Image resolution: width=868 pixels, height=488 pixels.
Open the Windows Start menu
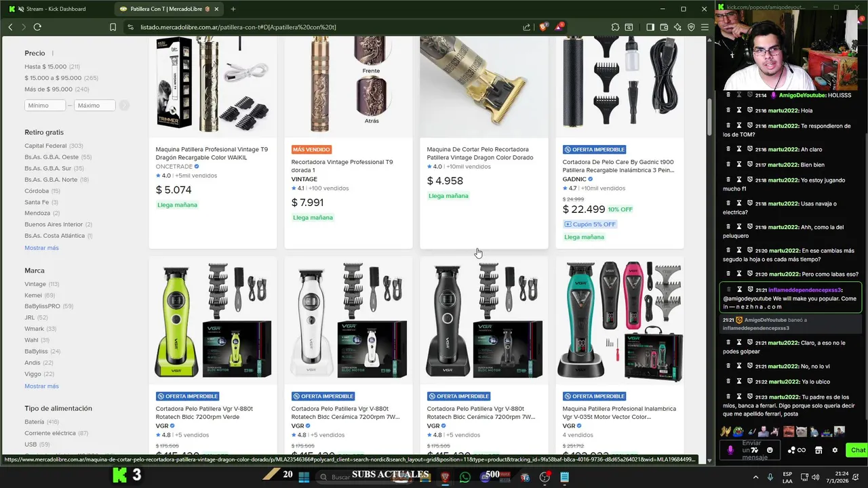coord(304,477)
